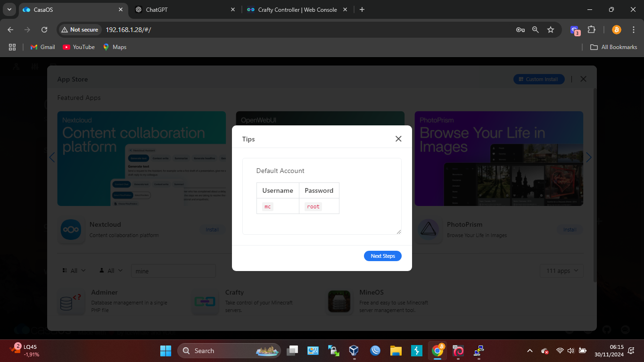Image resolution: width=644 pixels, height=362 pixels.
Task: Open the LQ45 stock widget
Action: tap(24, 350)
